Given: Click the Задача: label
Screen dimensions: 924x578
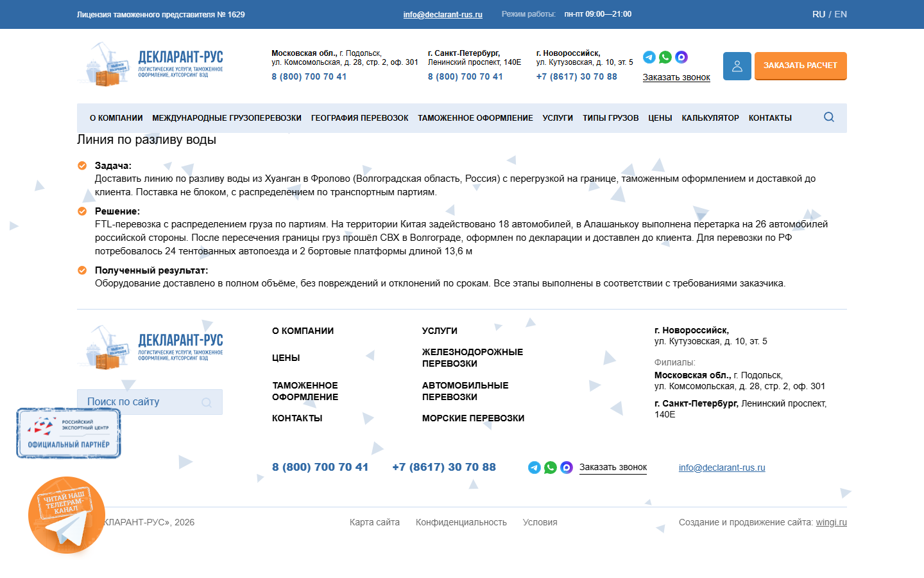Looking at the screenshot, I should [x=113, y=166].
